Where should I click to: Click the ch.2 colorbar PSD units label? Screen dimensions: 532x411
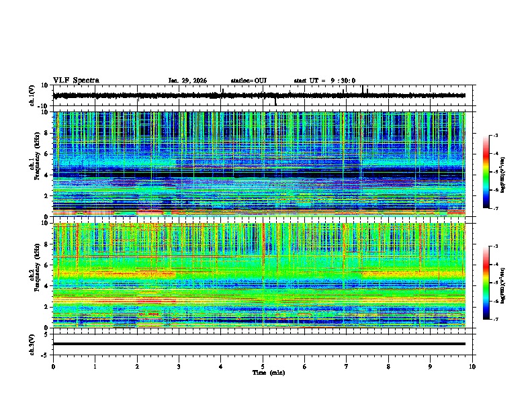tap(503, 285)
